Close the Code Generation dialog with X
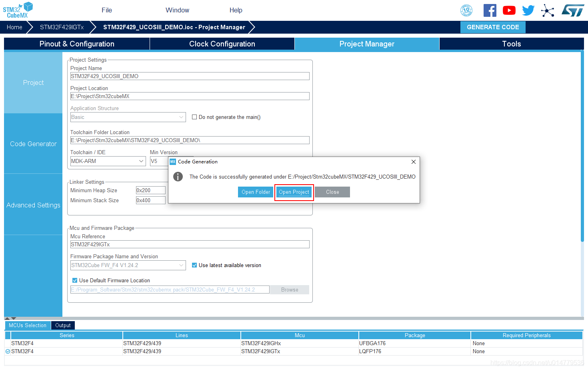The width and height of the screenshot is (588, 370). click(414, 162)
